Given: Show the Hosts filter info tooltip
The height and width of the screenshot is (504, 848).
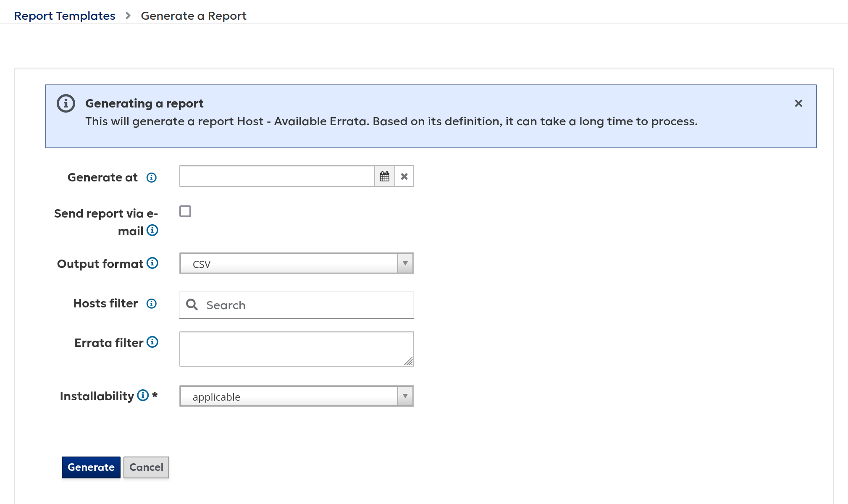Looking at the screenshot, I should (x=151, y=303).
